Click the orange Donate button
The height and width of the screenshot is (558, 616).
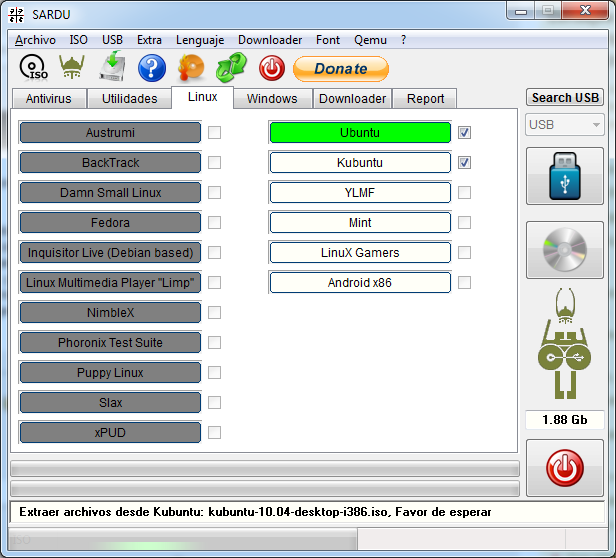pos(341,69)
